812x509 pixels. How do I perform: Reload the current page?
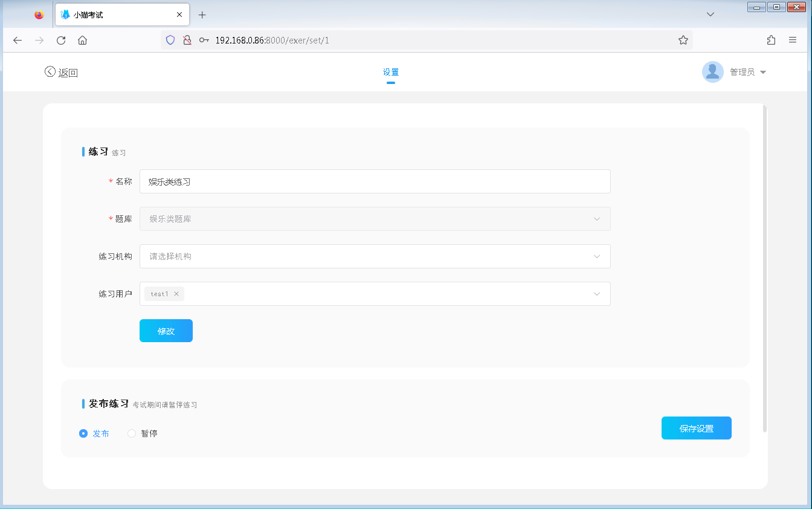[x=61, y=41]
